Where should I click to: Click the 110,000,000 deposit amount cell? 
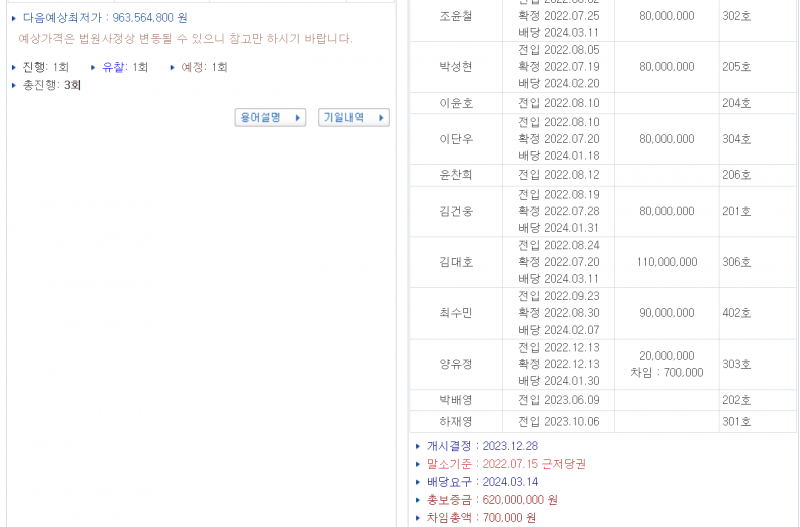(x=666, y=262)
